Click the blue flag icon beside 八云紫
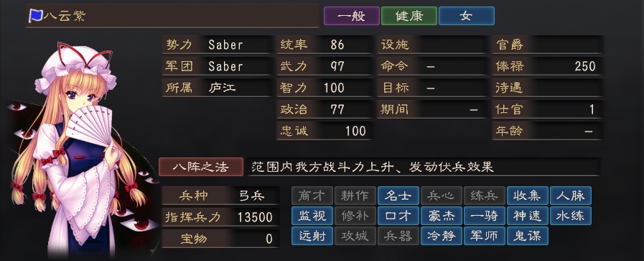Viewport: 644px width, 261px height. click(x=35, y=16)
